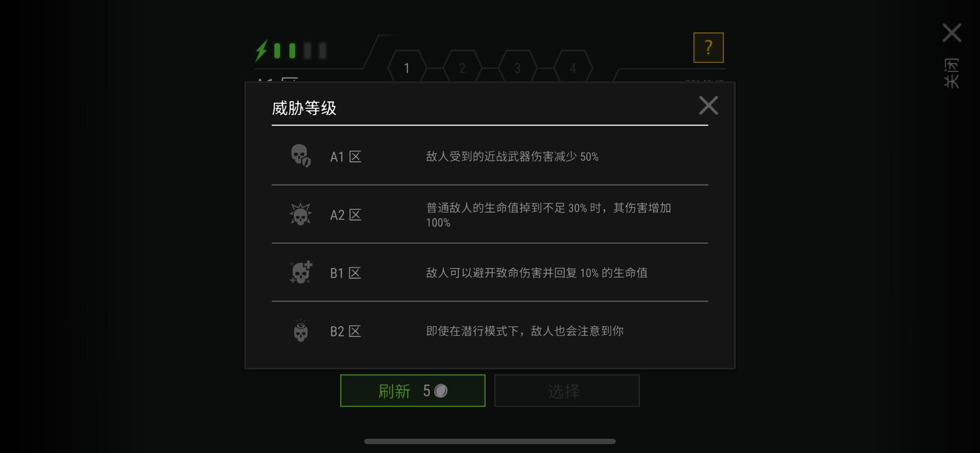Select stage hexagon 3

[517, 68]
